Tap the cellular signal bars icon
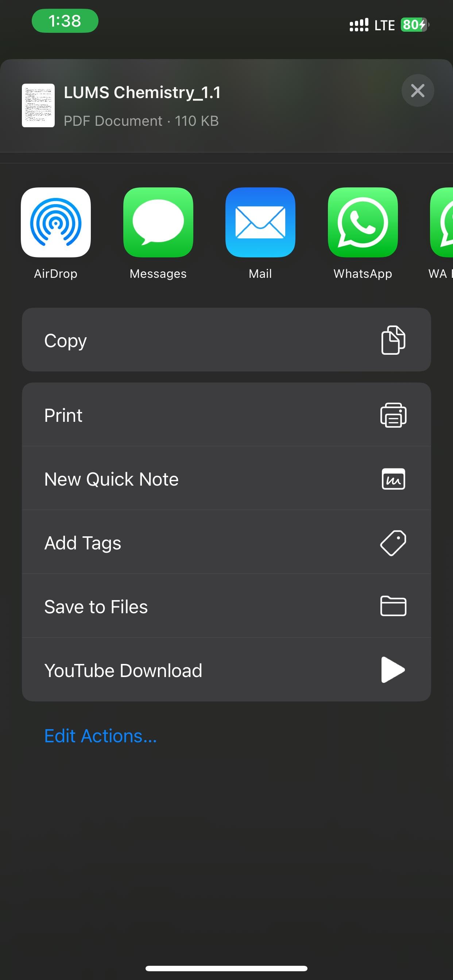Screen dimensions: 453x980 click(x=359, y=25)
